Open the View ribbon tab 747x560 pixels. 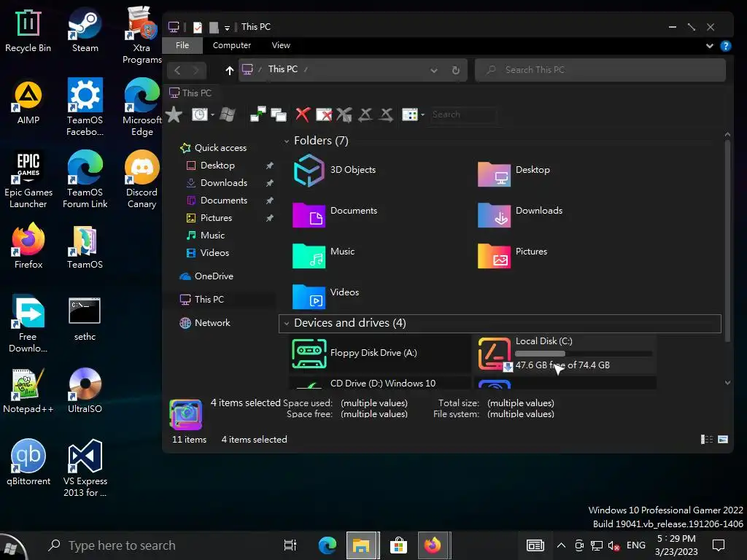click(x=281, y=46)
